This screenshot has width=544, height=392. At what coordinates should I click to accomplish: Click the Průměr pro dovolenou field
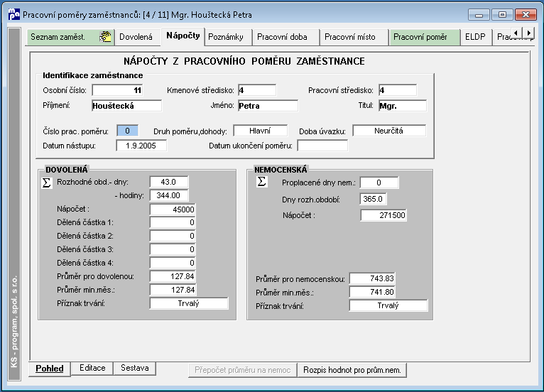173,276
